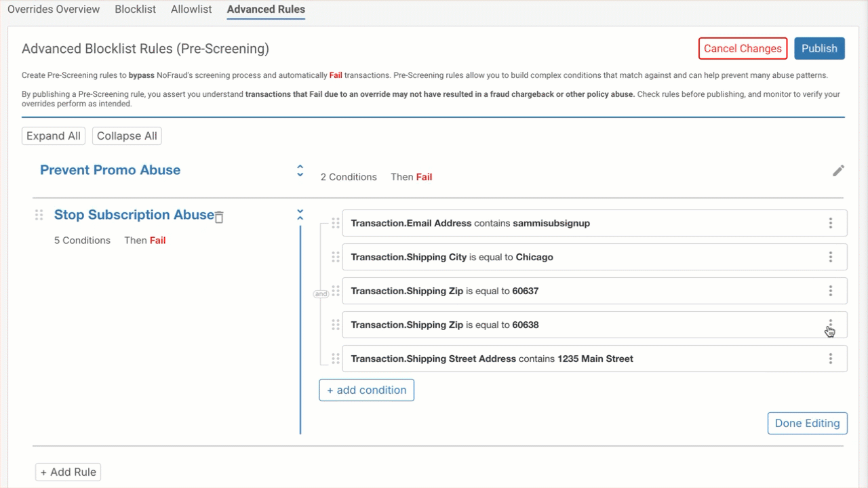
Task: Switch to the Overrides Overview tab
Action: tap(54, 9)
